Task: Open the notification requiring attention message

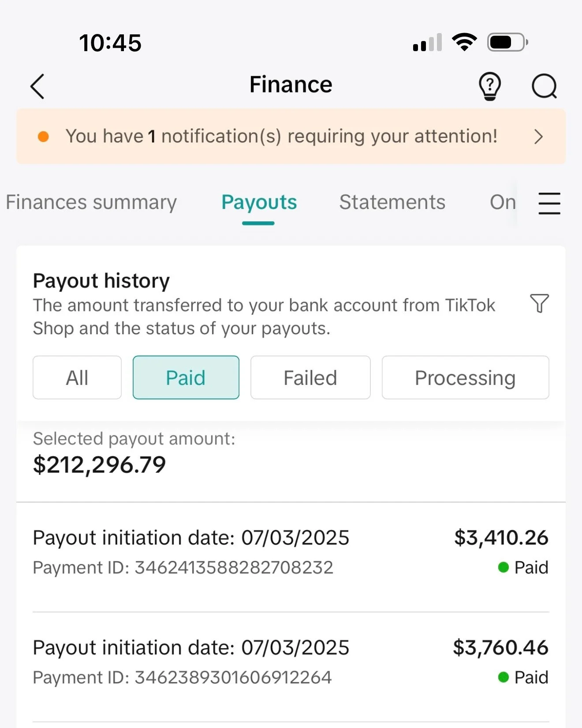Action: coord(281,136)
